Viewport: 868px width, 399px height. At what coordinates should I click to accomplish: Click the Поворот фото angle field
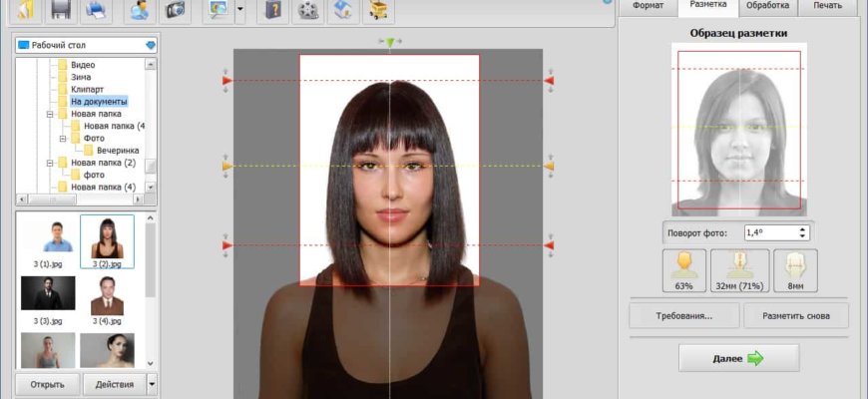click(769, 232)
